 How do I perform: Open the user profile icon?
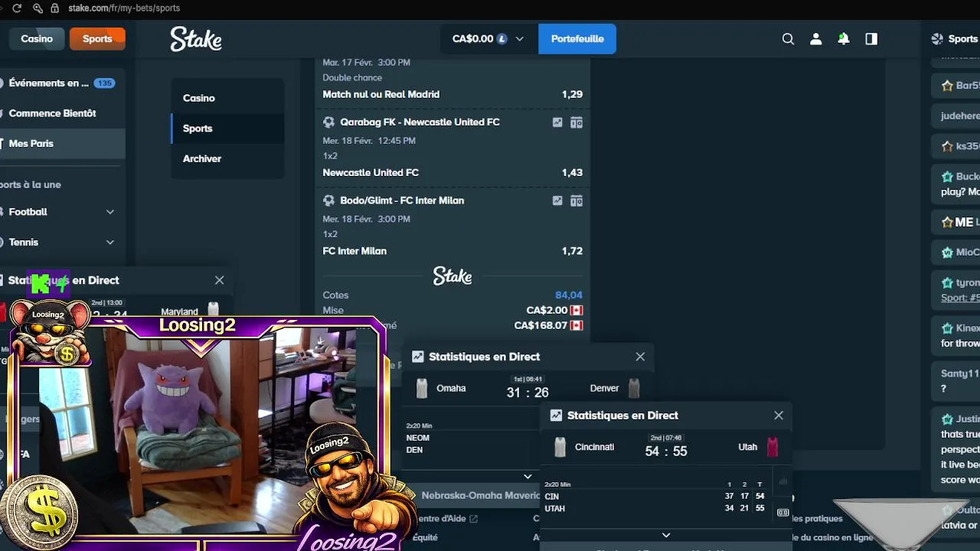click(x=816, y=39)
